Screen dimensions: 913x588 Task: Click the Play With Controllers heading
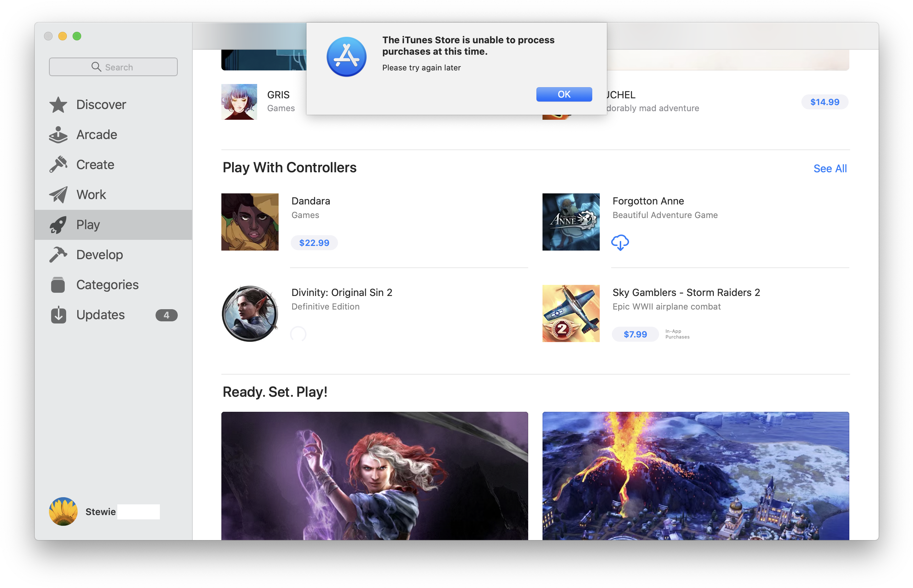[289, 168]
